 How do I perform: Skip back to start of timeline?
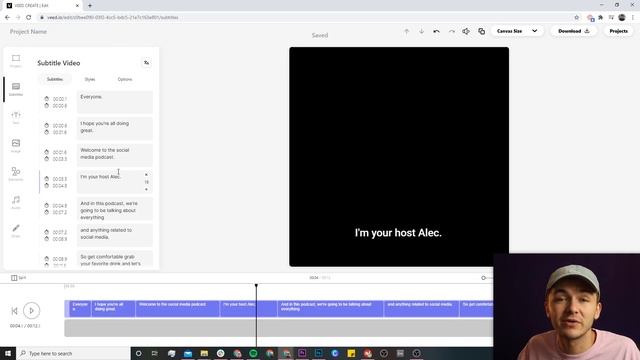(14, 311)
